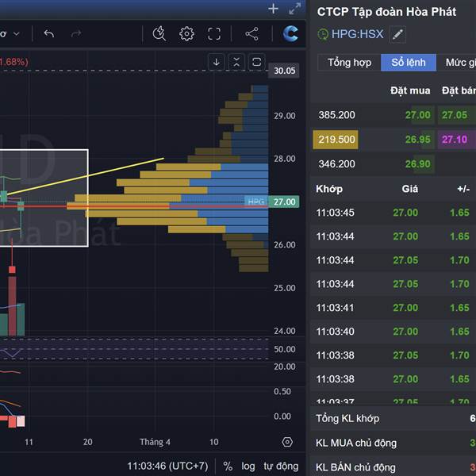476x476 pixels.
Task: Switch to the Tổng hợp tab
Action: pos(349,63)
